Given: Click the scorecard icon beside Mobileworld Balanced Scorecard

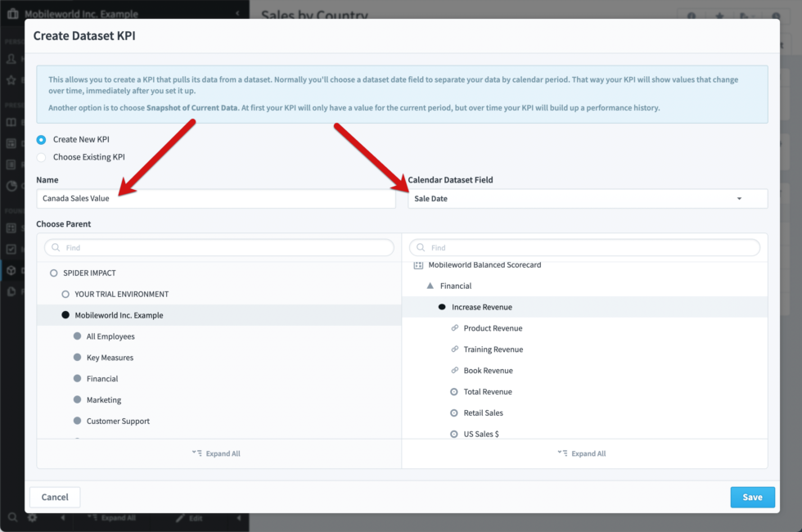Looking at the screenshot, I should [418, 264].
